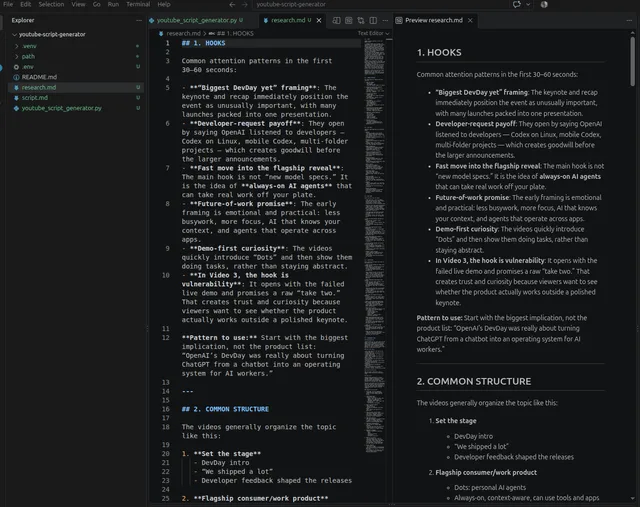Click the open preview to the side icon
This screenshot has width=640, height=507.
tap(336, 20)
